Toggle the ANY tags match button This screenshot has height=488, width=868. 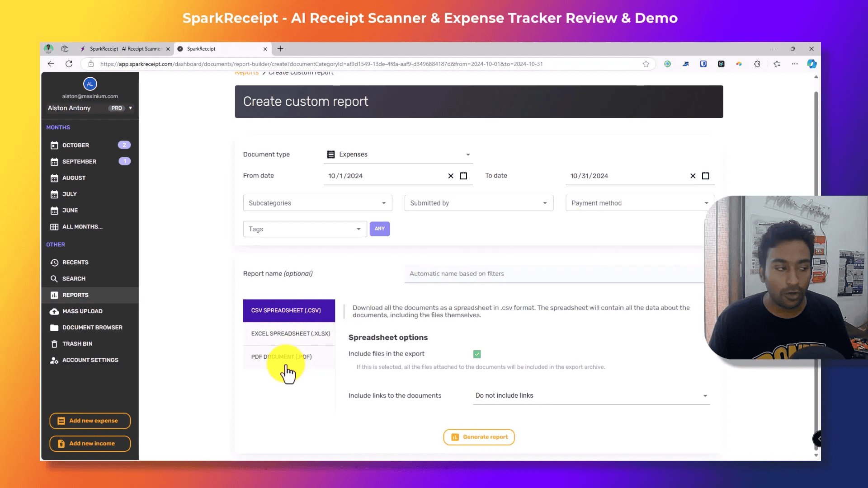[380, 229]
